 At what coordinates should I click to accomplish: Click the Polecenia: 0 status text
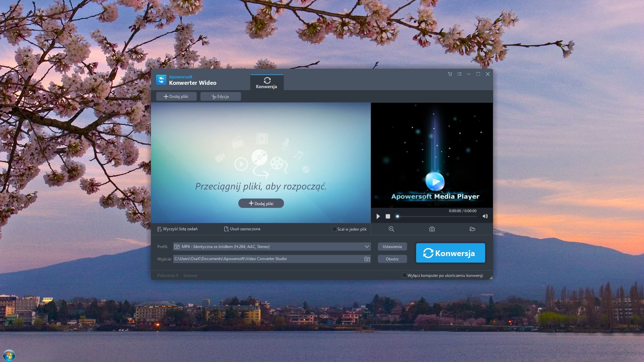coord(168,276)
